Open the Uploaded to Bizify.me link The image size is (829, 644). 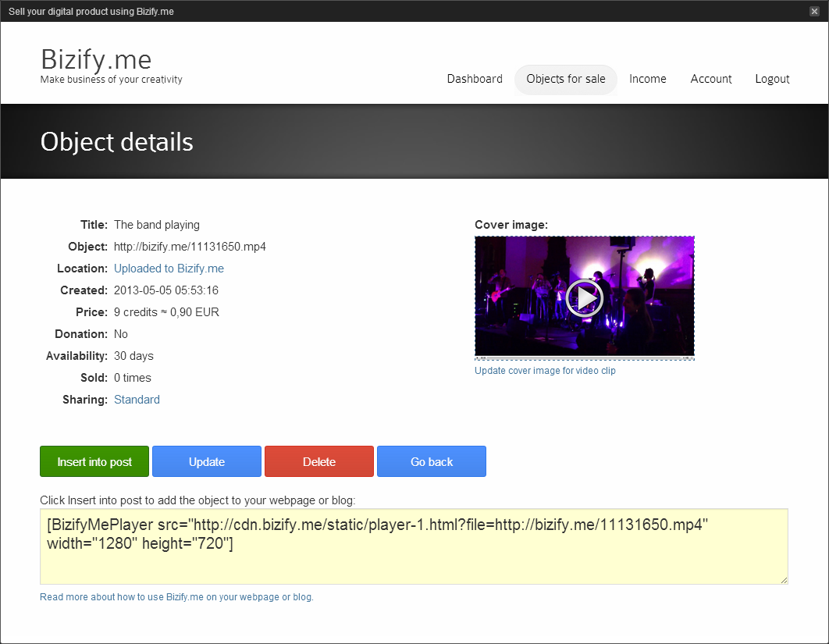169,269
